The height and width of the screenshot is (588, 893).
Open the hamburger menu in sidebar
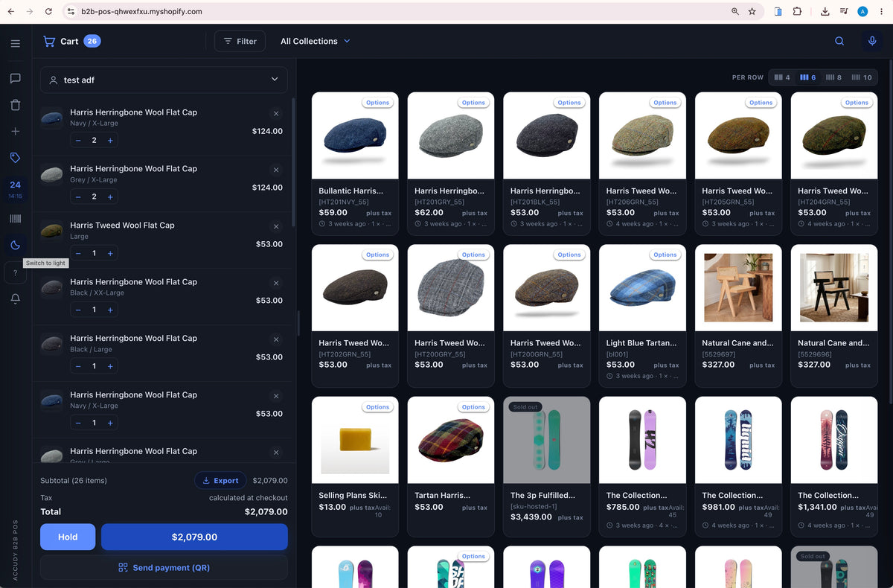[15, 43]
